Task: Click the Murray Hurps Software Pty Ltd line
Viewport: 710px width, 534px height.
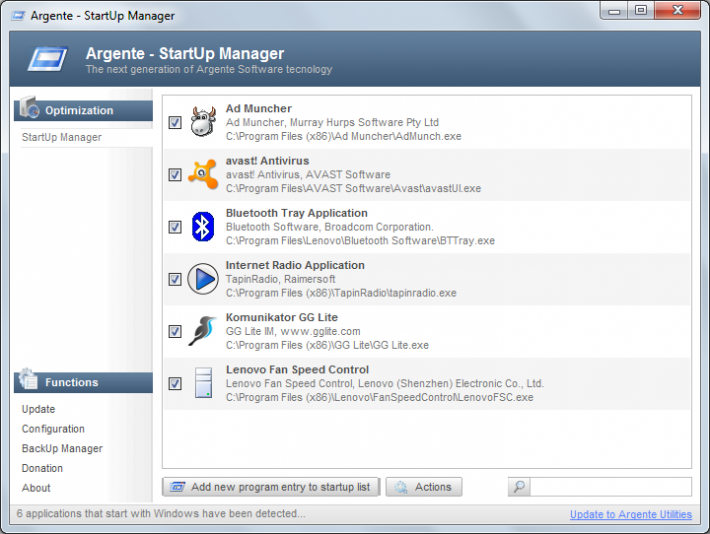Action: point(332,122)
